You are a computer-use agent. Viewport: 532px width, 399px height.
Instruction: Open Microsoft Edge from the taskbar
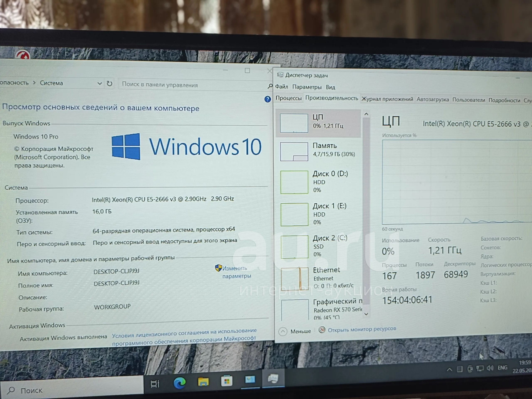click(179, 383)
